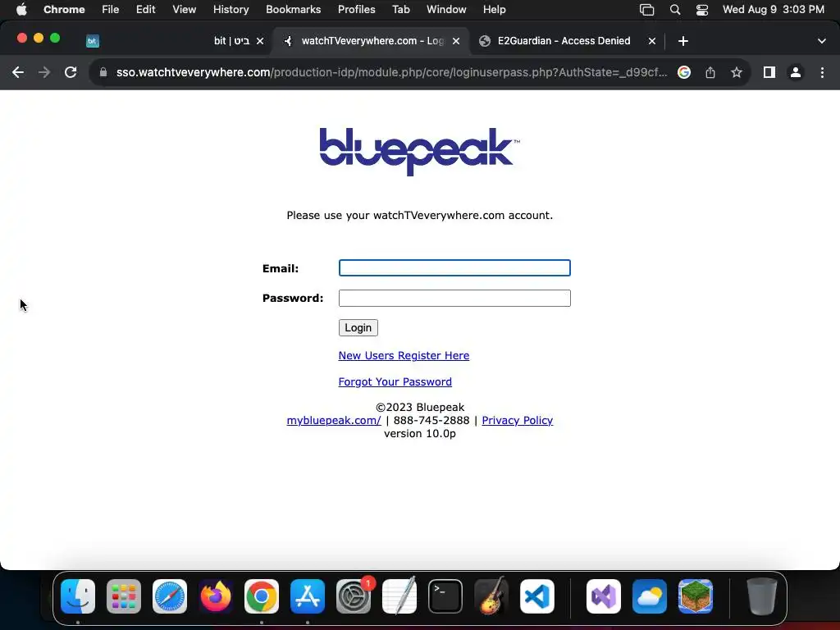This screenshot has width=840, height=630.
Task: Open TextEdit from the dock
Action: [399, 596]
